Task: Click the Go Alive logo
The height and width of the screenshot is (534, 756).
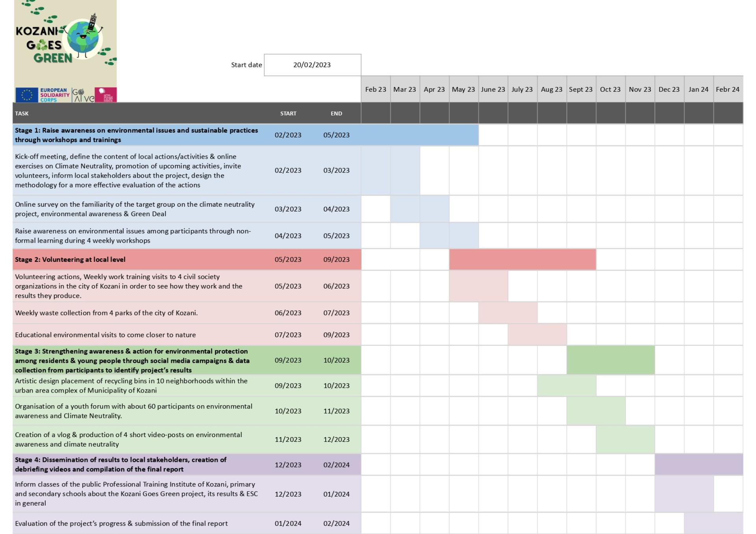Action: point(83,95)
